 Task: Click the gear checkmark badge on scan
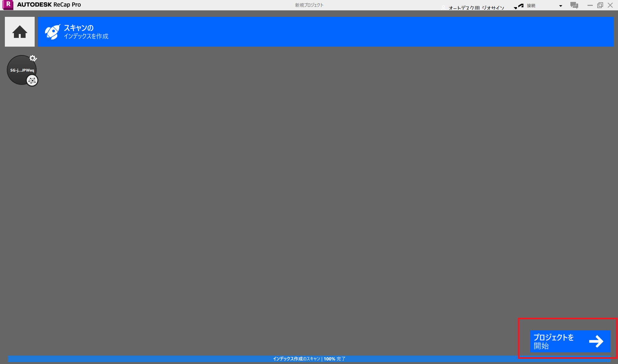(33, 58)
